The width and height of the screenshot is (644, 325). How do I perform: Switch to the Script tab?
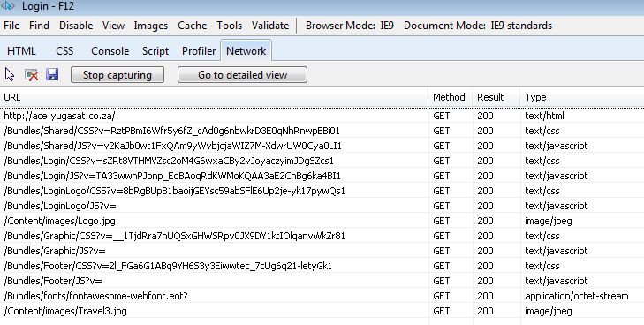pyautogui.click(x=155, y=51)
